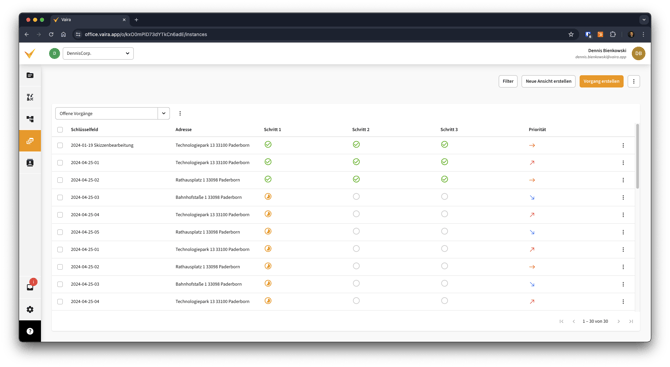670x367 pixels.
Task: Click the Vaira logo checkmark icon
Action: [x=30, y=53]
